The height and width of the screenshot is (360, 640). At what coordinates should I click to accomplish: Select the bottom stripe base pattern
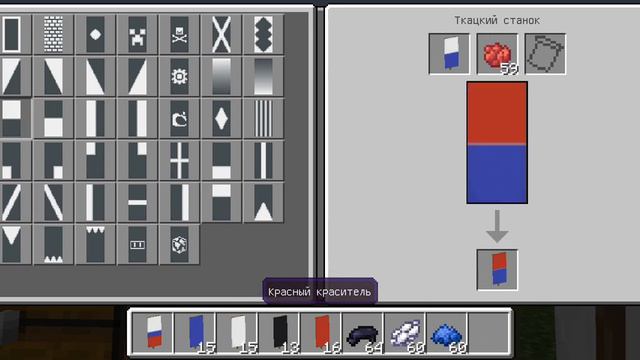222,160
